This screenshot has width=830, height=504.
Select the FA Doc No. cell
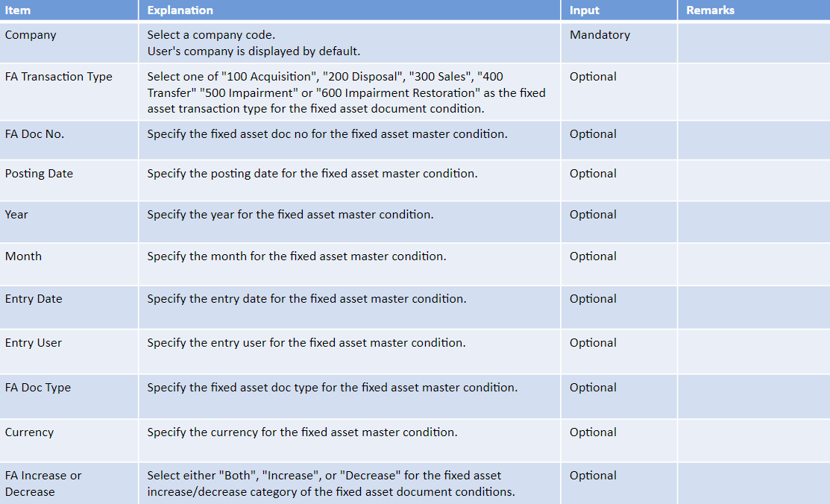coord(69,140)
